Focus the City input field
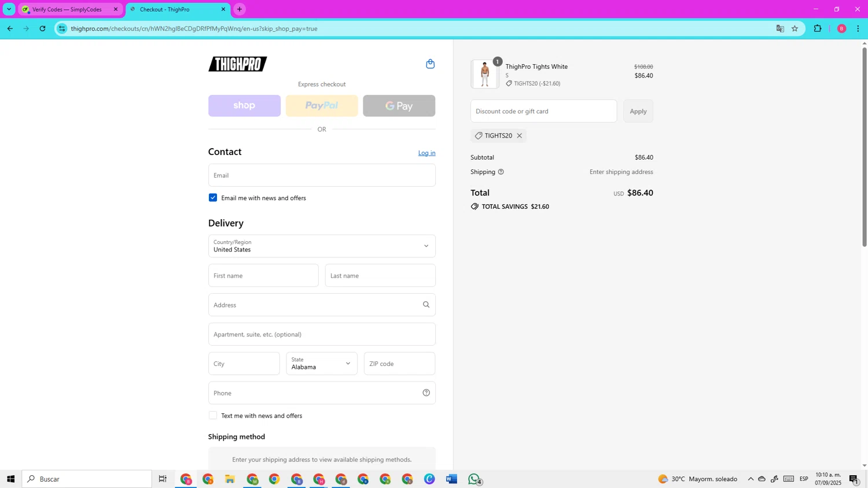Screen dimensions: 868x488 pyautogui.click(x=244, y=364)
